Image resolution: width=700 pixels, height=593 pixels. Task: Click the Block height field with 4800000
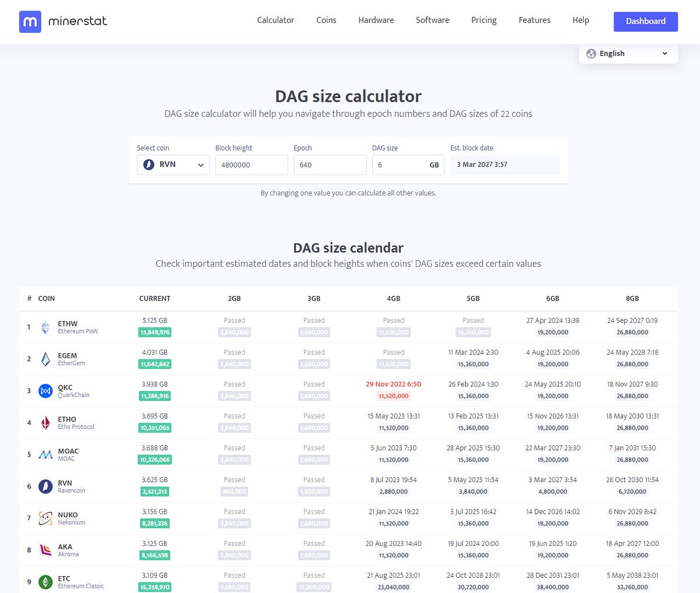point(251,165)
